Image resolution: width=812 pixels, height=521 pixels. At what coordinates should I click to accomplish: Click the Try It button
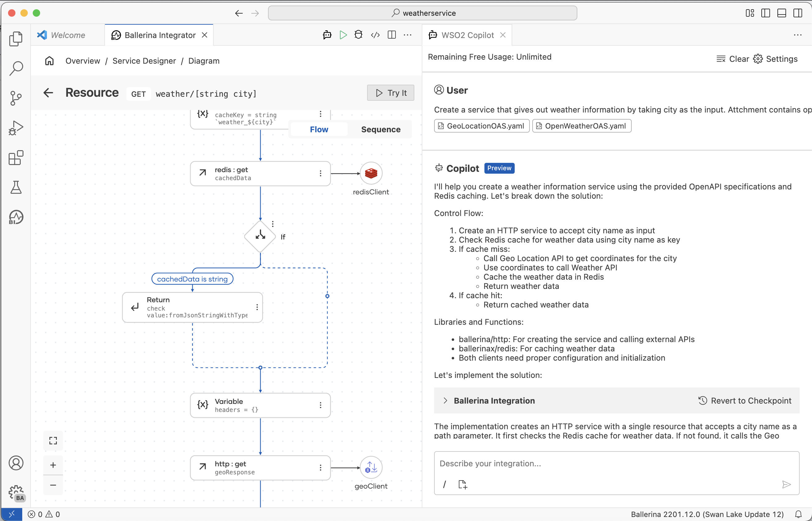coord(391,93)
